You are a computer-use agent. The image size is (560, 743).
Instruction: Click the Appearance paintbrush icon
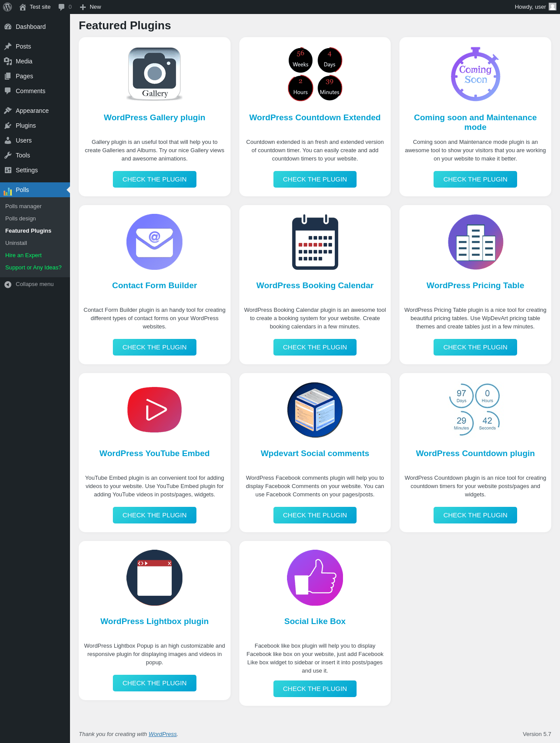click(8, 111)
